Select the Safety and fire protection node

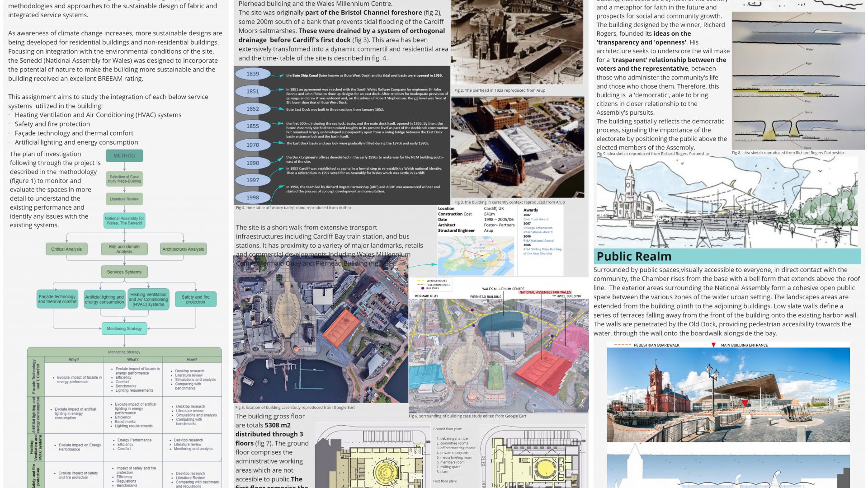[x=195, y=299]
